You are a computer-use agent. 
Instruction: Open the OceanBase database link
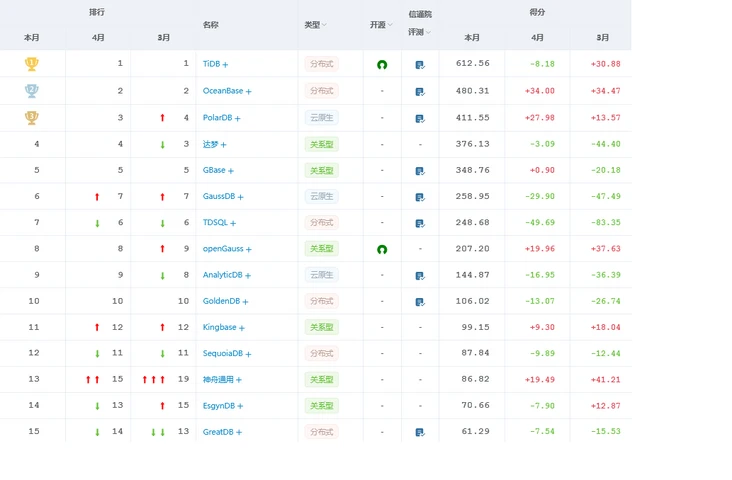click(x=223, y=91)
